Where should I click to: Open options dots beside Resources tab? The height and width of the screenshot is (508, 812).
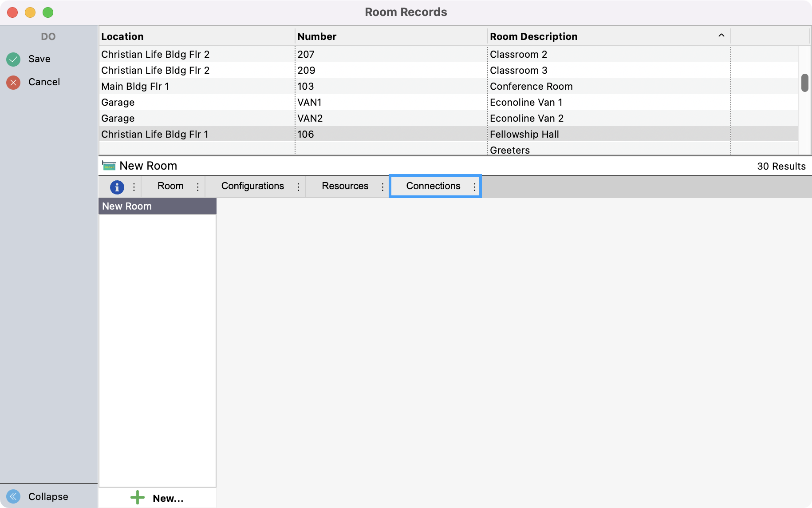click(x=382, y=187)
